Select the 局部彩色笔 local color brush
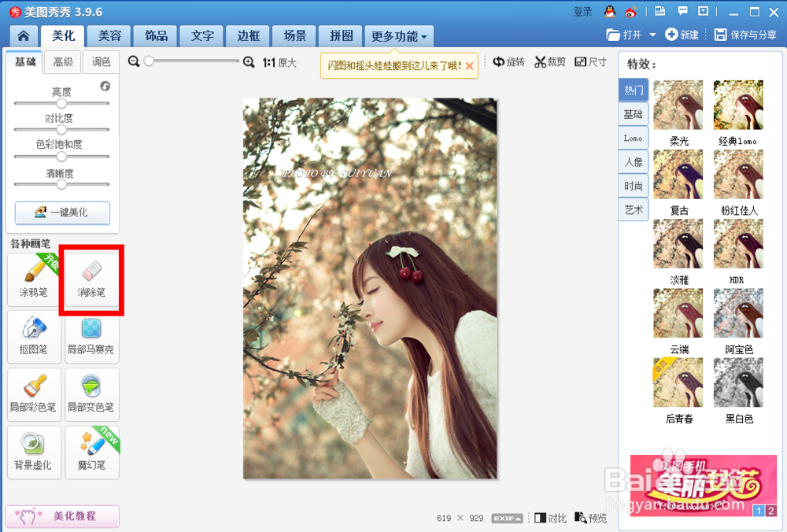Screen dimensions: 787x532 coord(34,394)
